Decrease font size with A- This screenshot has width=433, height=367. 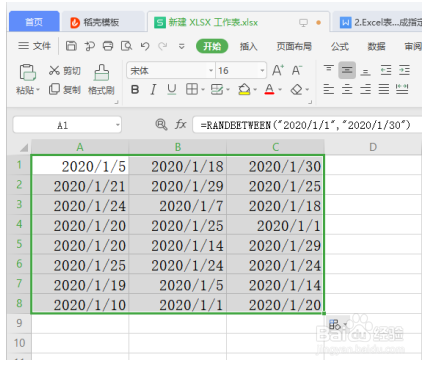pyautogui.click(x=297, y=70)
